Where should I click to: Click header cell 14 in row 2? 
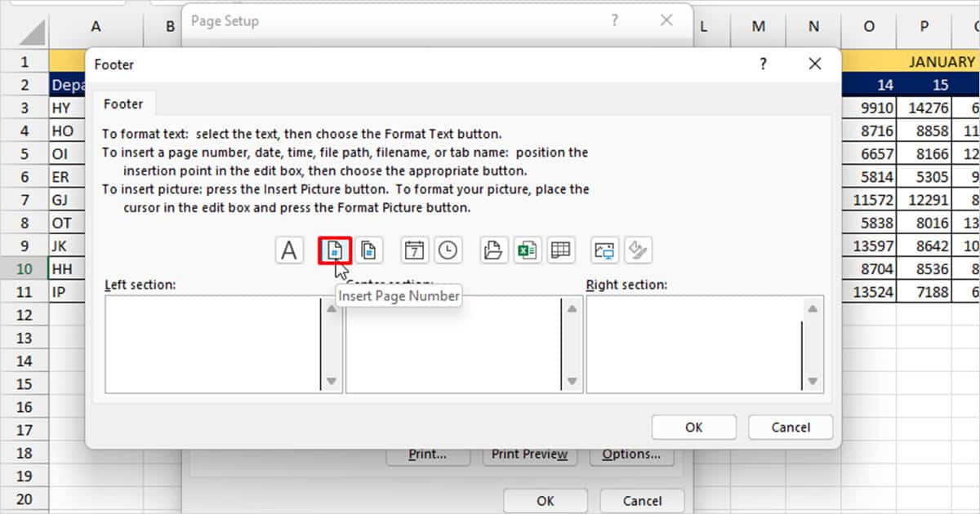click(869, 85)
